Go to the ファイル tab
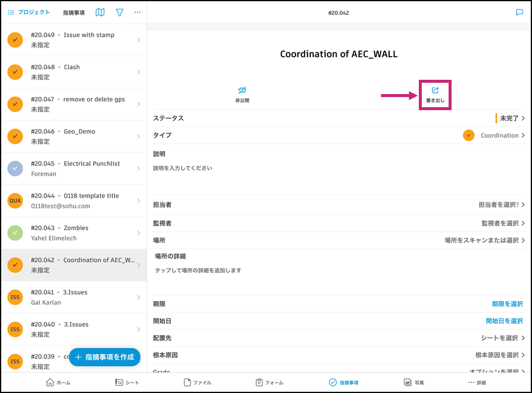 click(x=197, y=382)
